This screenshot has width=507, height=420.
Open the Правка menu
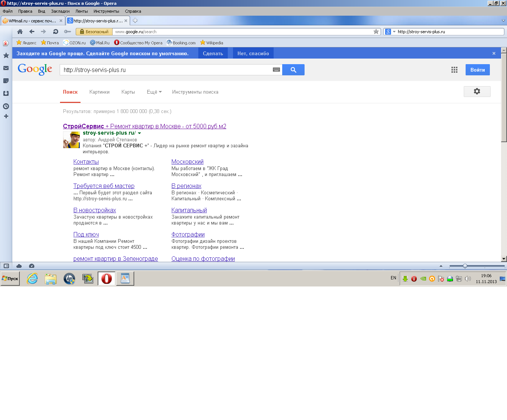25,11
